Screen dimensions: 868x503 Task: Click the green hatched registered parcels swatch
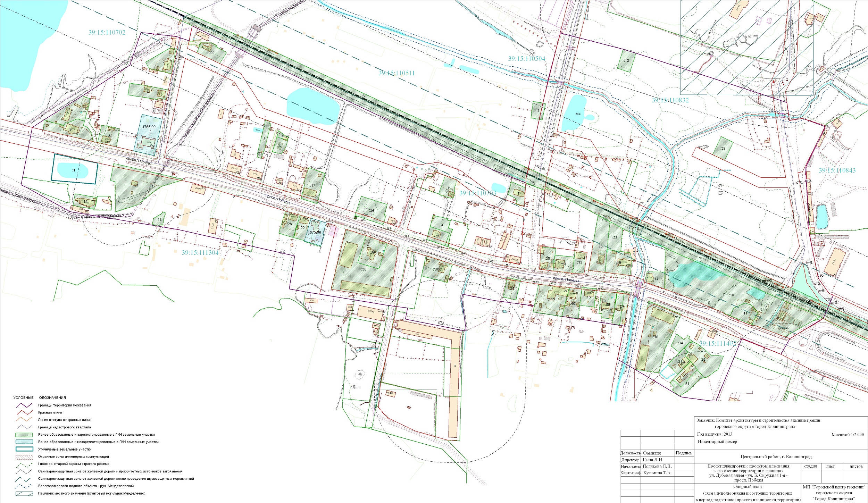click(24, 435)
